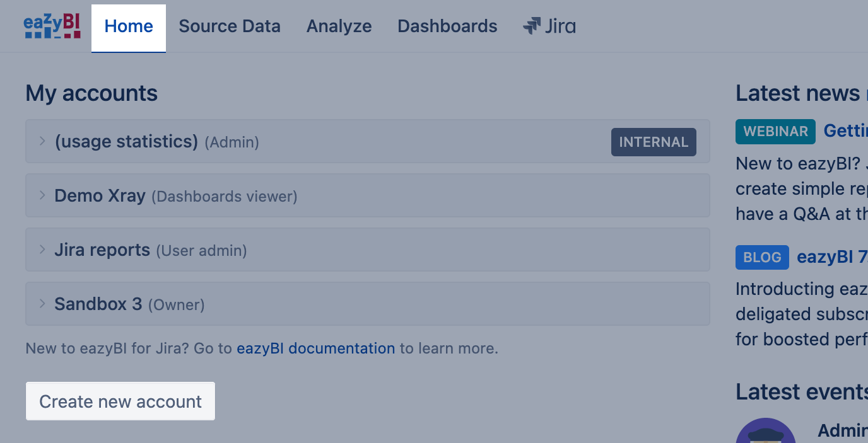Open the Source Data tab
Screen dimensions: 868x443
230,26
